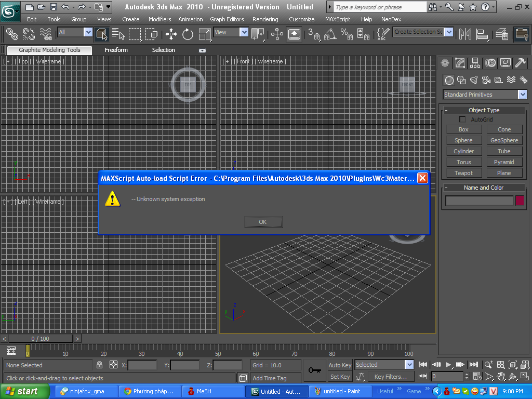Select the Rotate tool icon
This screenshot has height=399, width=532.
[188, 34]
